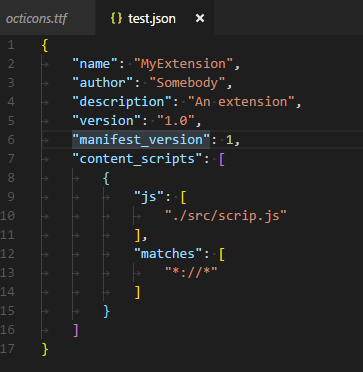Click the JSON braces icon on test.json tab

[116, 19]
